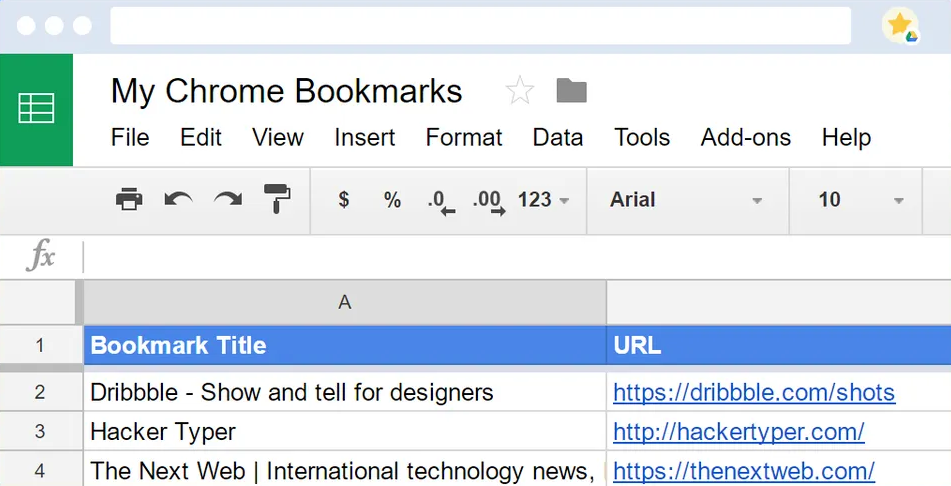Click the document title My Chrome Bookmarks
This screenshot has width=951, height=486.
coord(286,92)
